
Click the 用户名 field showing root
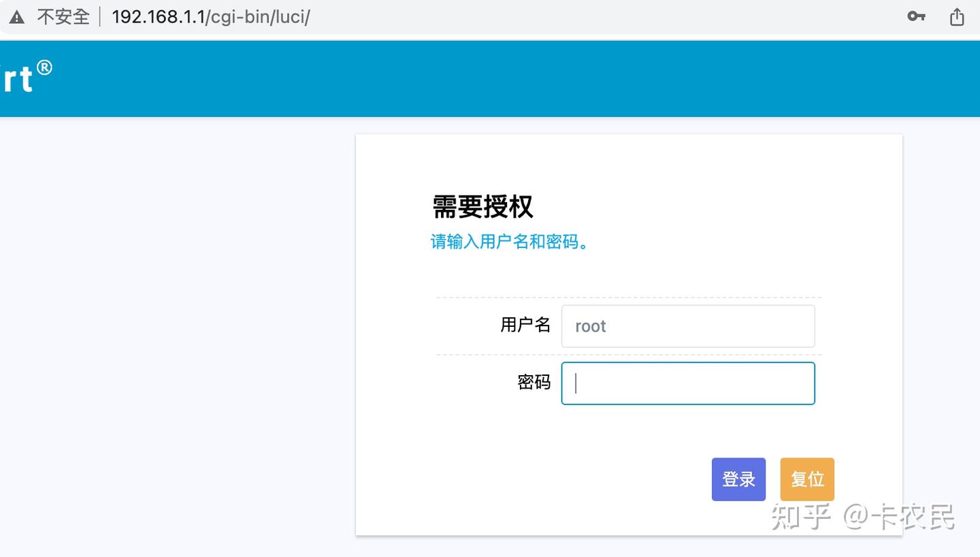pyautogui.click(x=687, y=326)
